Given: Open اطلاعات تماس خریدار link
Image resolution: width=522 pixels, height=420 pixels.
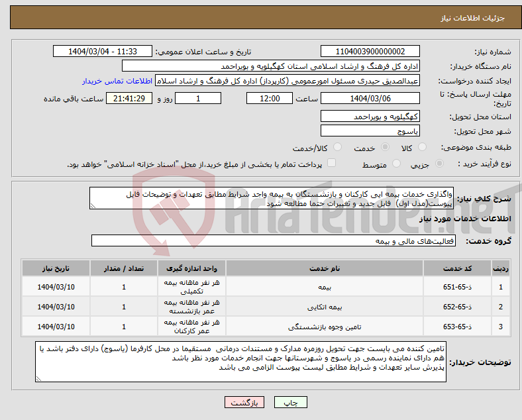Looking at the screenshot, I should click(x=117, y=81).
